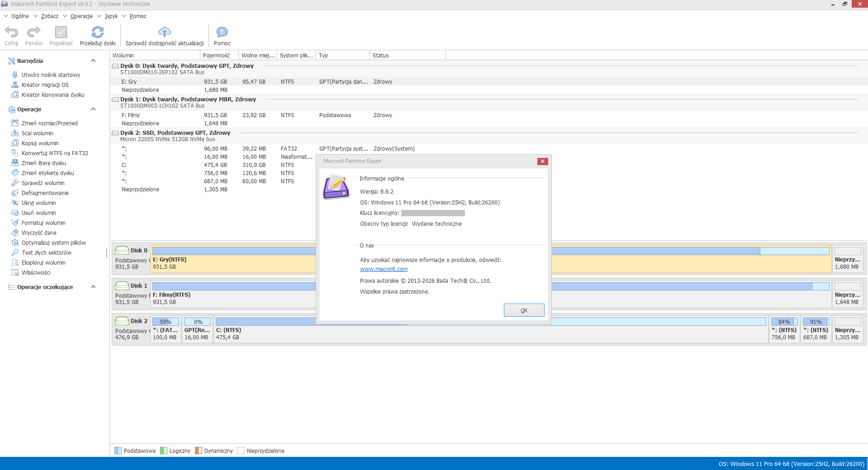The height and width of the screenshot is (470, 868).
Task: Select Formatuj wolumin format icon
Action: (x=15, y=223)
